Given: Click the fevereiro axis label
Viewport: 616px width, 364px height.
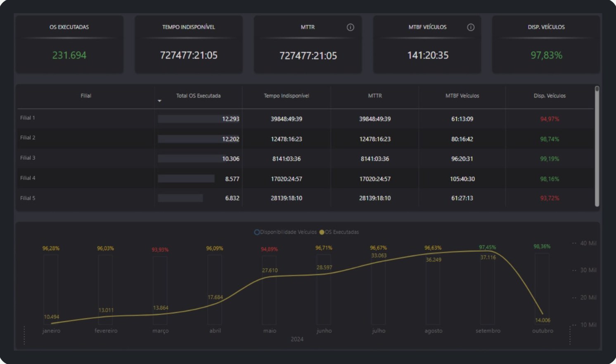Looking at the screenshot, I should coord(106,331).
